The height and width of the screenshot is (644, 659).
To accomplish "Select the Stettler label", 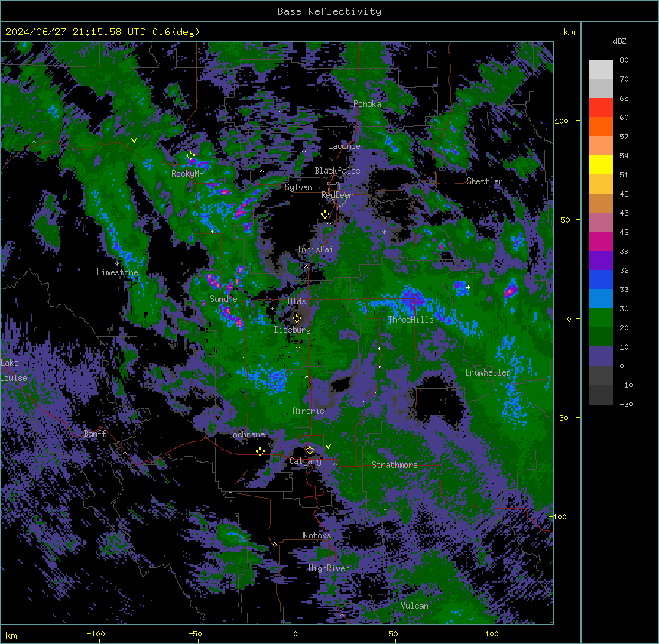I will coord(485,181).
